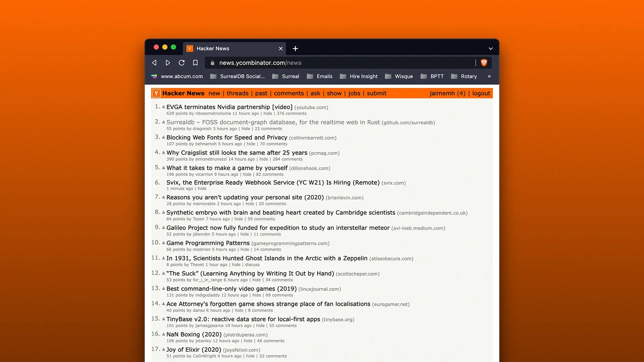Expand the hidden bookmarks toolbar items
This screenshot has height=362, width=644.
(x=489, y=76)
